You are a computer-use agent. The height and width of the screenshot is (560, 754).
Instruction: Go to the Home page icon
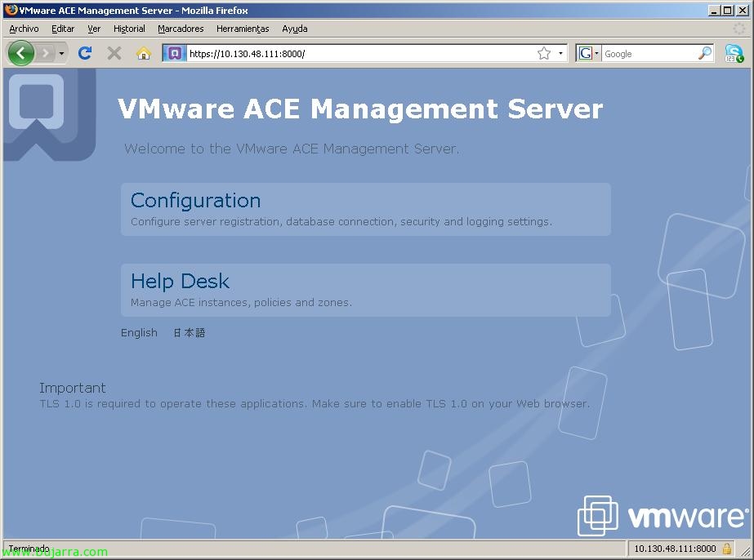pyautogui.click(x=143, y=53)
